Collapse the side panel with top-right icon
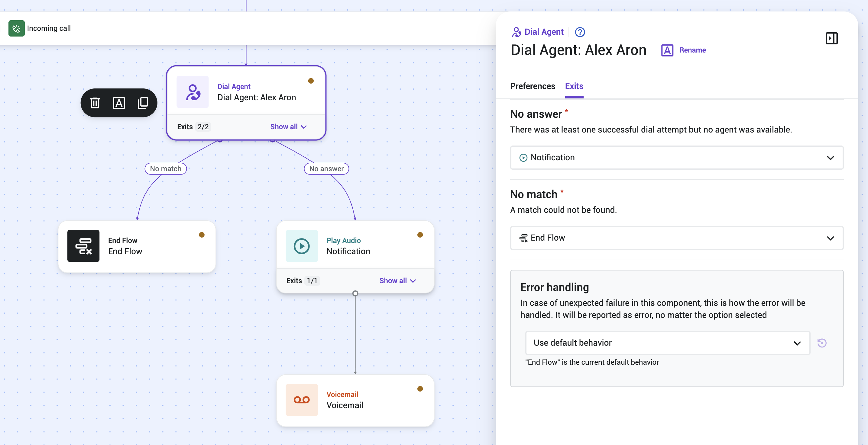 pos(832,38)
